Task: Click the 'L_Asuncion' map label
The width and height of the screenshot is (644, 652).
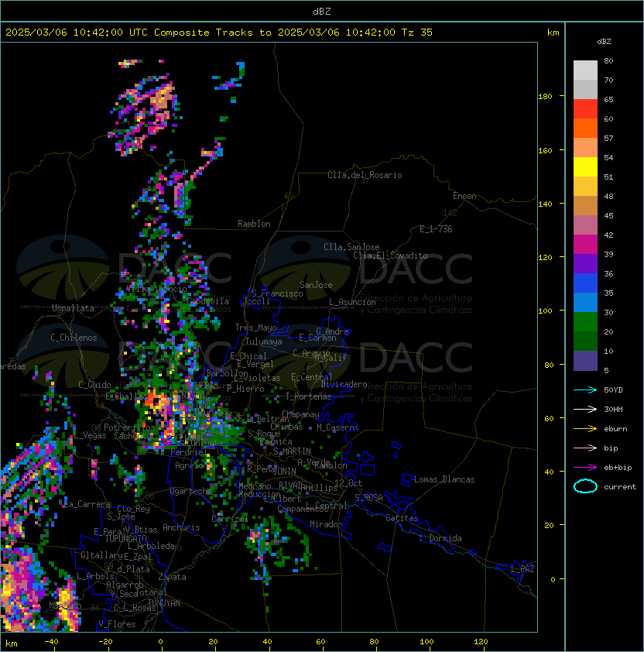Action: tap(352, 302)
